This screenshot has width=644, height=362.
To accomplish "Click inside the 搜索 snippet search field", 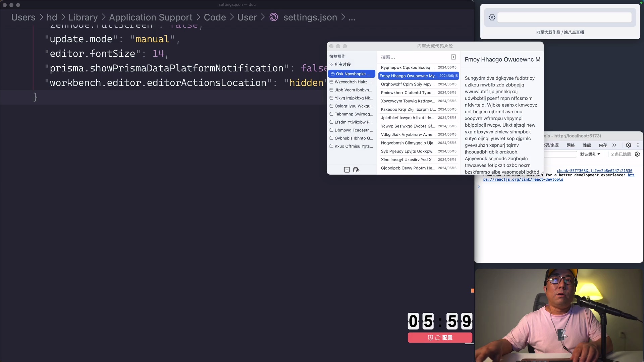I will [x=413, y=57].
